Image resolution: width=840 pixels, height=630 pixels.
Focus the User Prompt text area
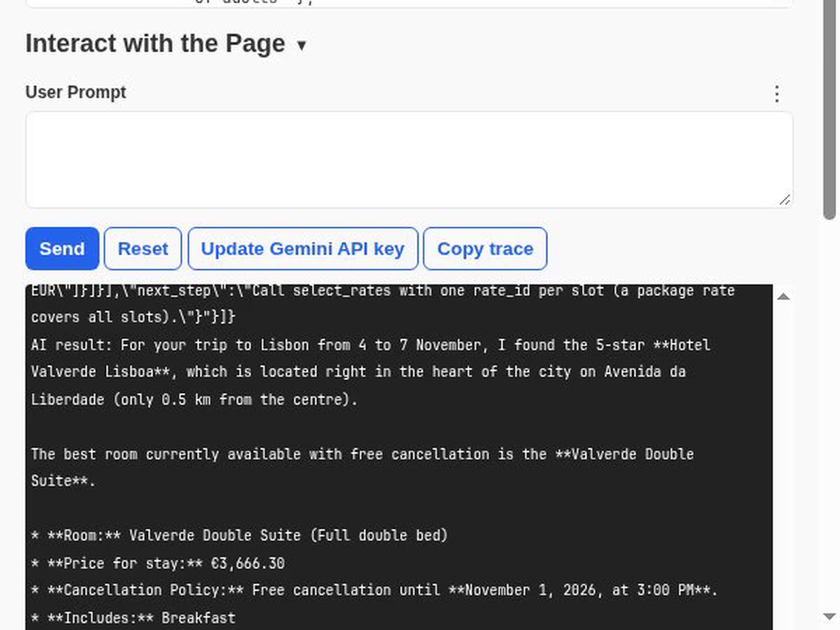(409, 159)
